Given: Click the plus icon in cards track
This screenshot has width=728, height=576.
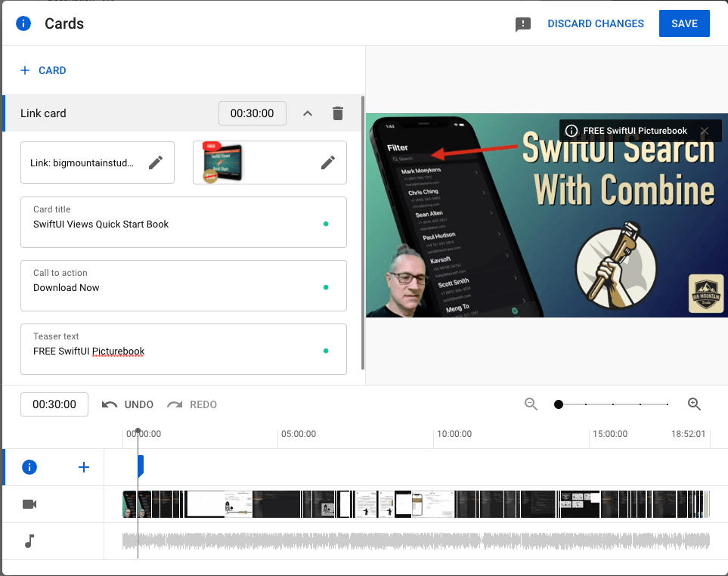Looking at the screenshot, I should click(84, 467).
